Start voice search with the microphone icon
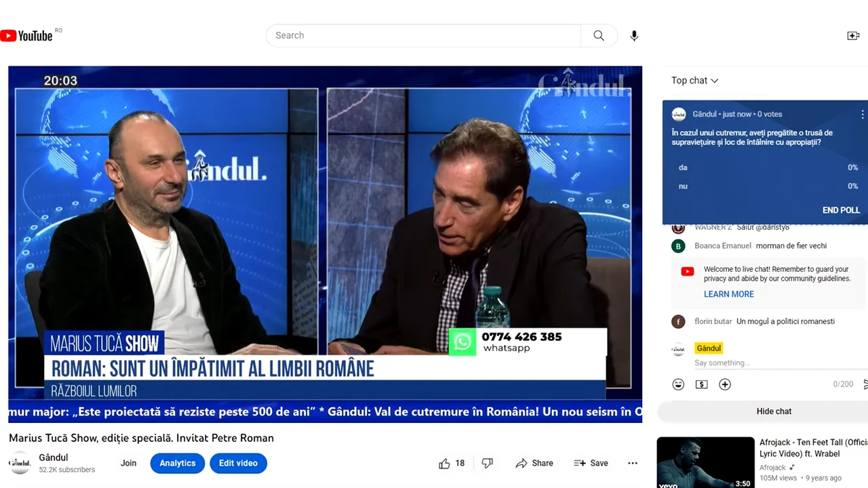868x488 pixels. click(633, 35)
